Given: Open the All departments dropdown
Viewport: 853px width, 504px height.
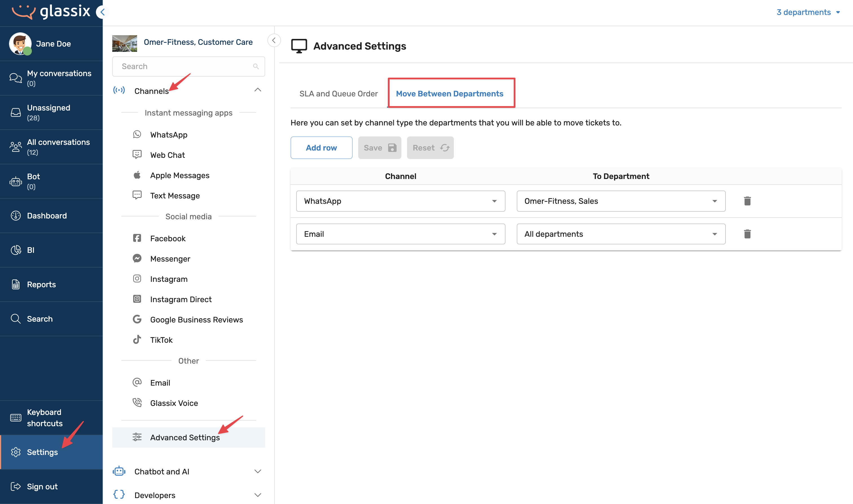Looking at the screenshot, I should 621,234.
